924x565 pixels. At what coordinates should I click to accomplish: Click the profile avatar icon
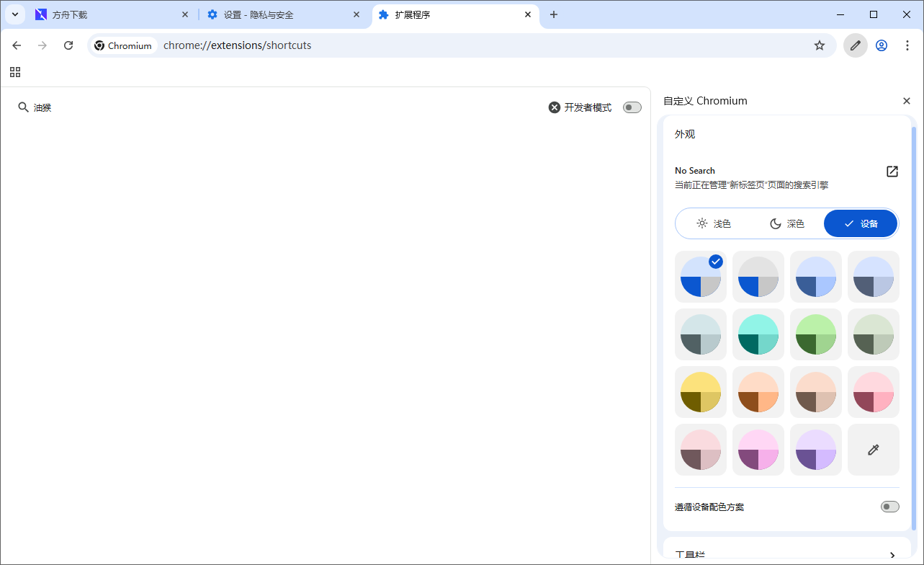point(881,45)
